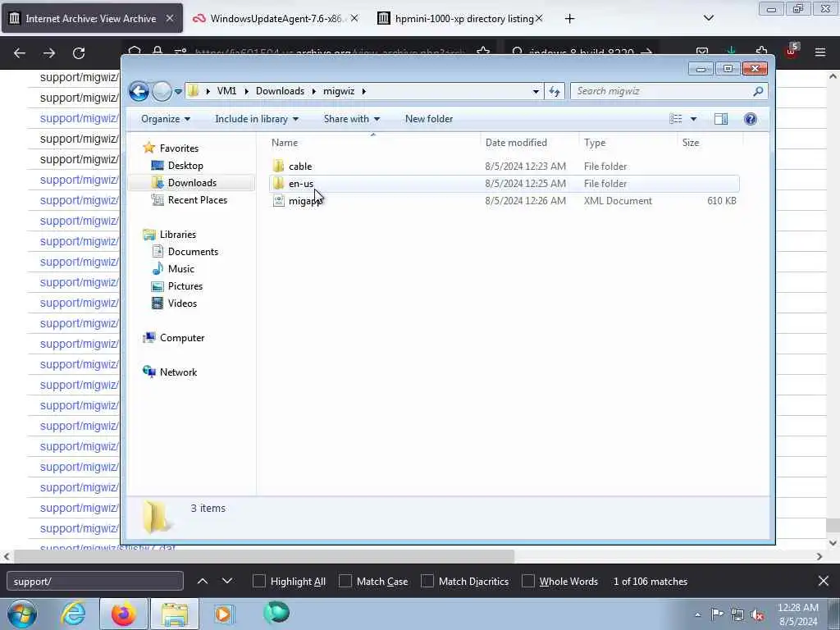This screenshot has width=840, height=630.
Task: Click VM1 in the breadcrumb path
Action: click(226, 91)
